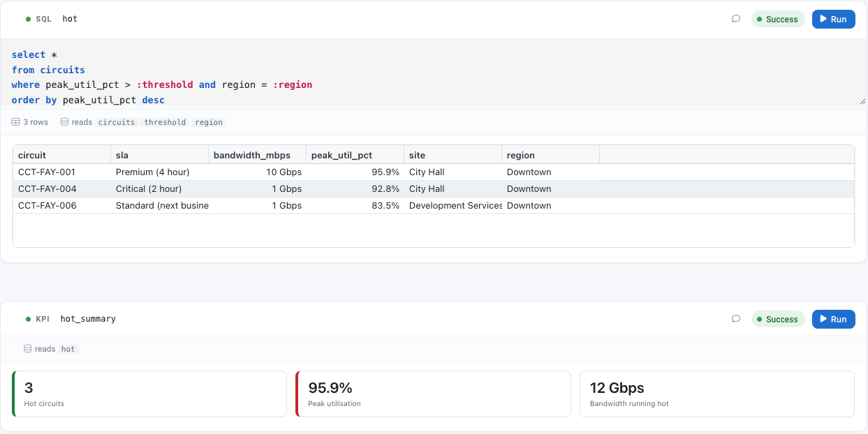Open comments on the hot_summary cell
The height and width of the screenshot is (434, 868).
pyautogui.click(x=736, y=319)
